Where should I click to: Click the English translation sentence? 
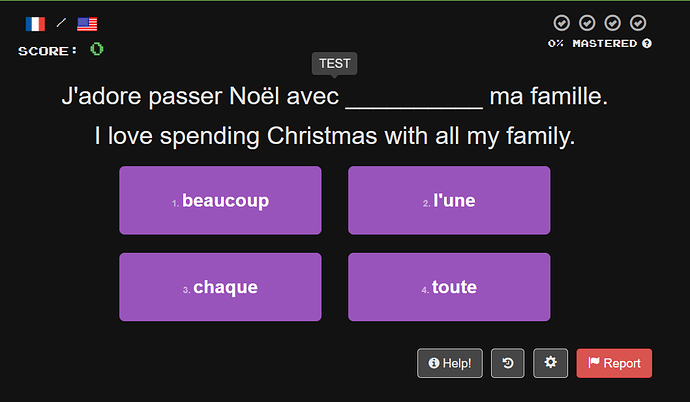[x=335, y=136]
